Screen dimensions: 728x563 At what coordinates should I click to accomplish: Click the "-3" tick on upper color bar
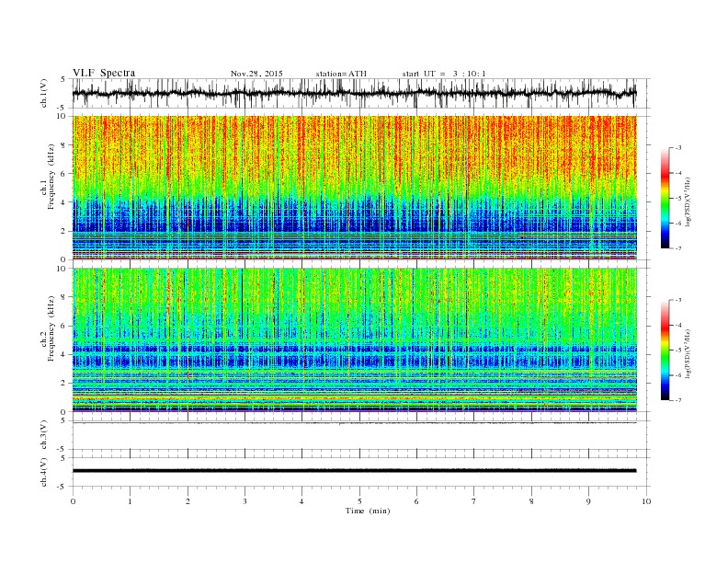677,148
